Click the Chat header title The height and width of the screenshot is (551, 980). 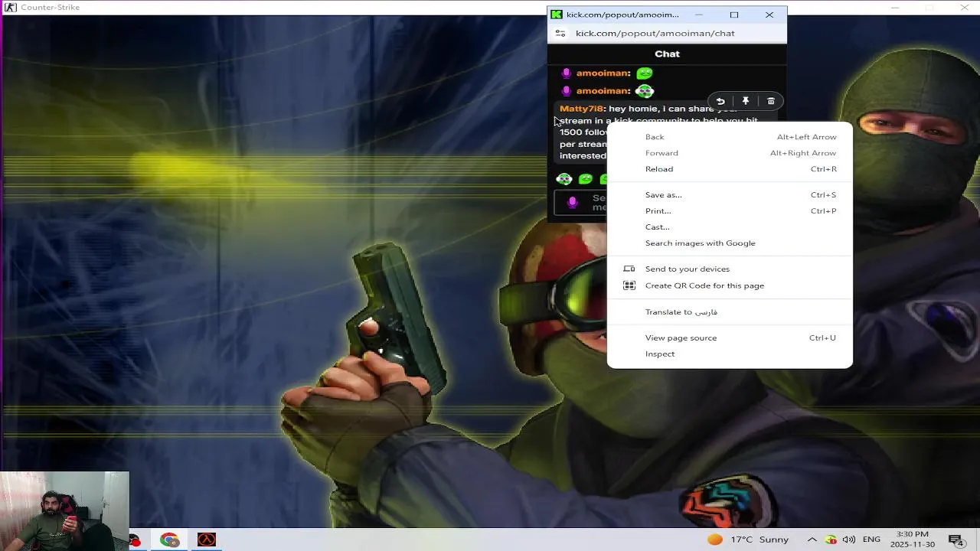click(x=667, y=54)
